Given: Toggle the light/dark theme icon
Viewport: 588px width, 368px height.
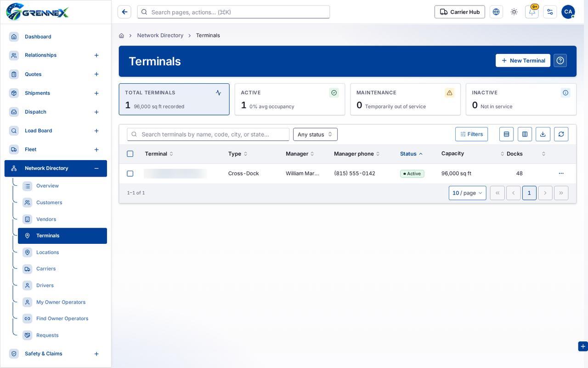Looking at the screenshot, I should (x=514, y=12).
